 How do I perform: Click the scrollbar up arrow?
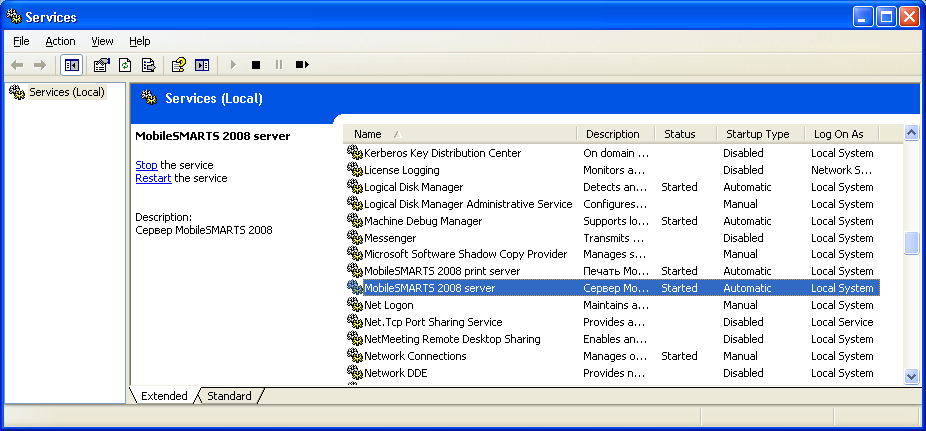click(x=912, y=133)
